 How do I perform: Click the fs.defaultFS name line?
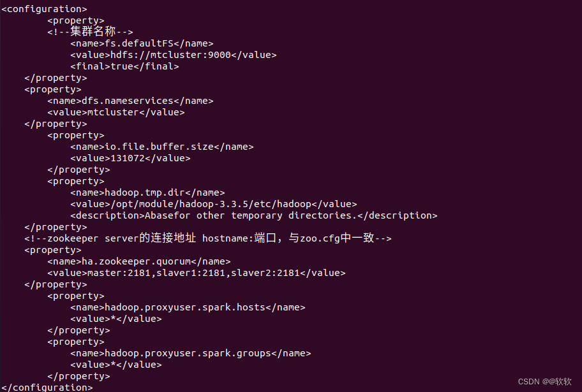pyautogui.click(x=142, y=43)
